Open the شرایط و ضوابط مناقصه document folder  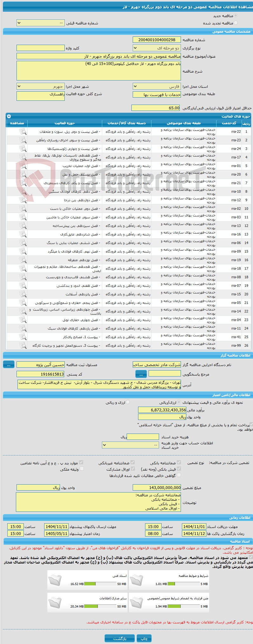click(136, 580)
